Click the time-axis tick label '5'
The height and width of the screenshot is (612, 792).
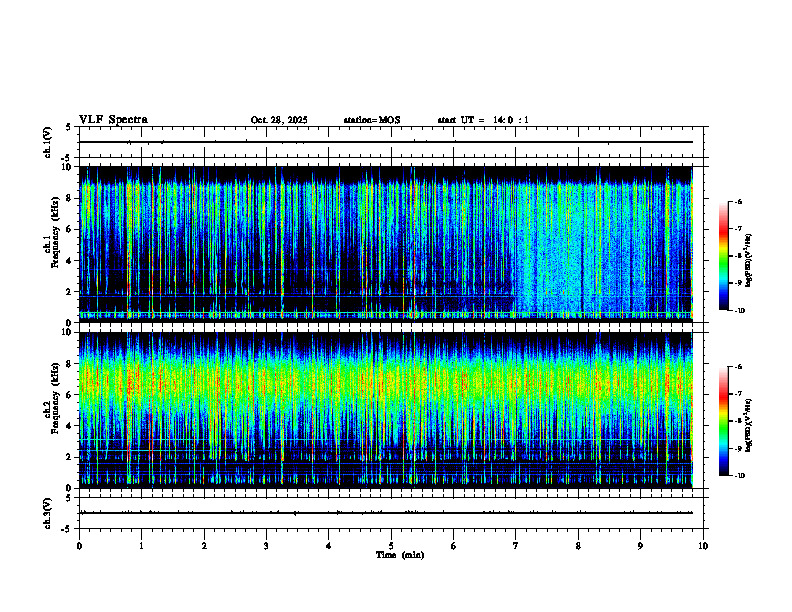click(x=391, y=546)
